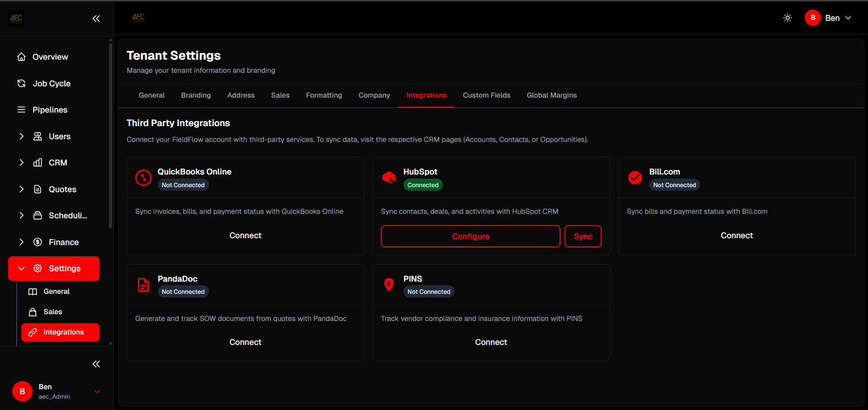
Task: Connect PINS integration
Action: (491, 342)
